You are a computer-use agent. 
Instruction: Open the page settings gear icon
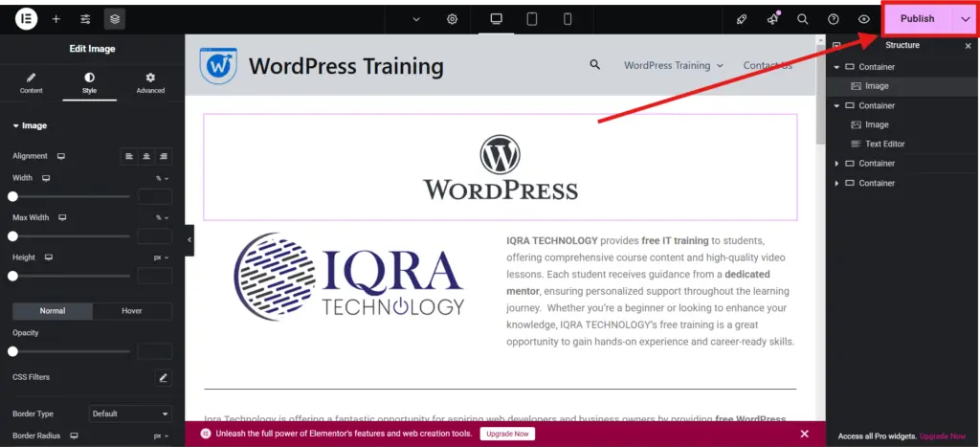pos(452,19)
